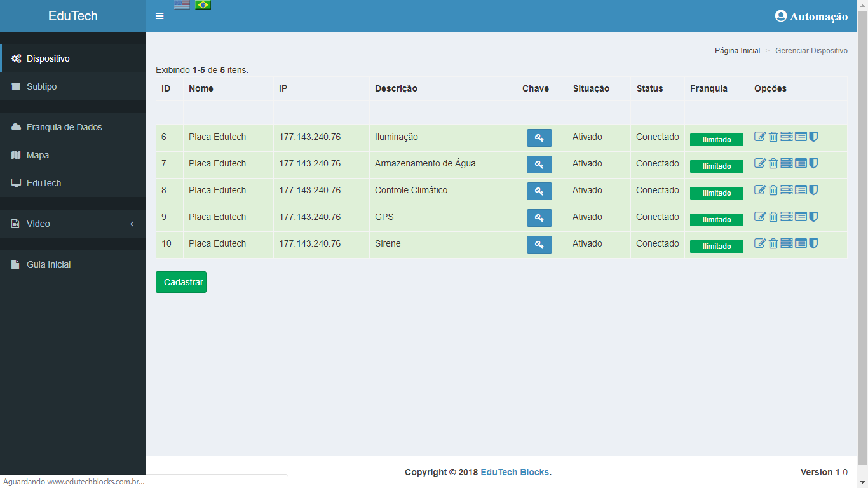
Task: Open Guia Inicial in the sidebar
Action: (x=73, y=264)
